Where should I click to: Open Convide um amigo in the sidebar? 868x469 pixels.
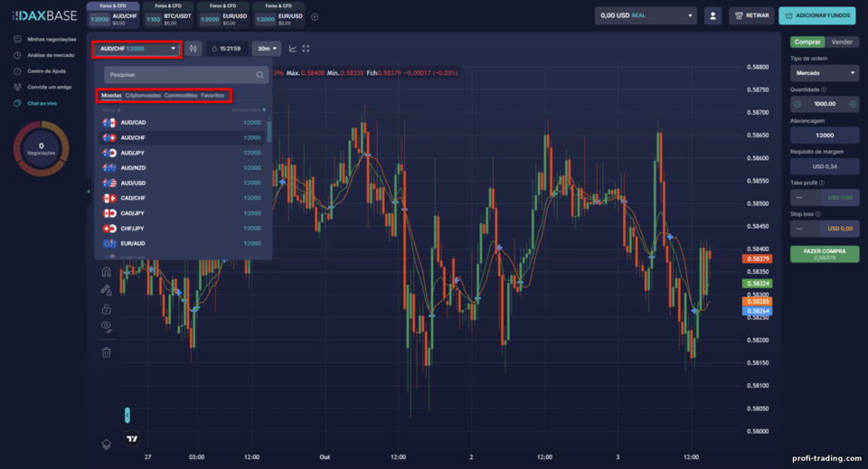tap(49, 87)
